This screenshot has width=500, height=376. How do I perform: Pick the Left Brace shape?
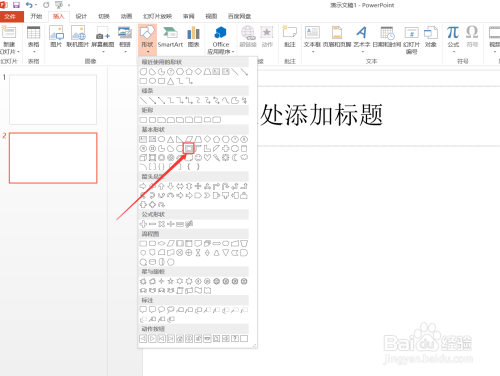point(189,166)
